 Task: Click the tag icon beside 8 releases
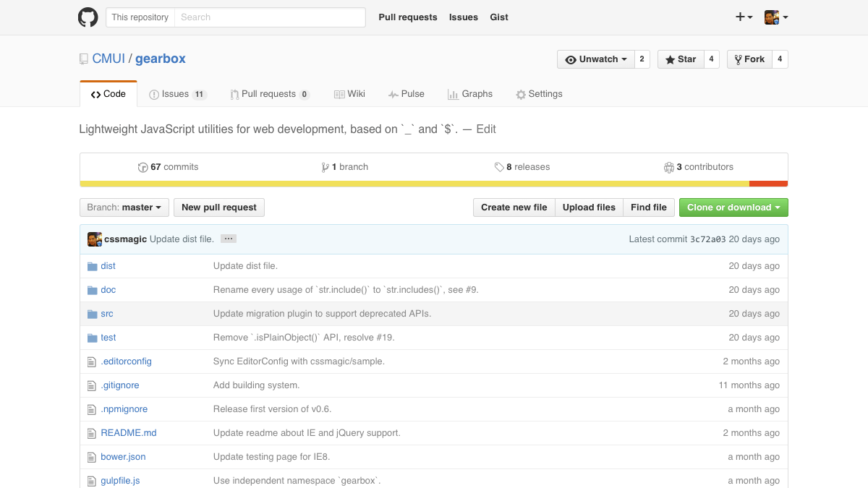499,167
